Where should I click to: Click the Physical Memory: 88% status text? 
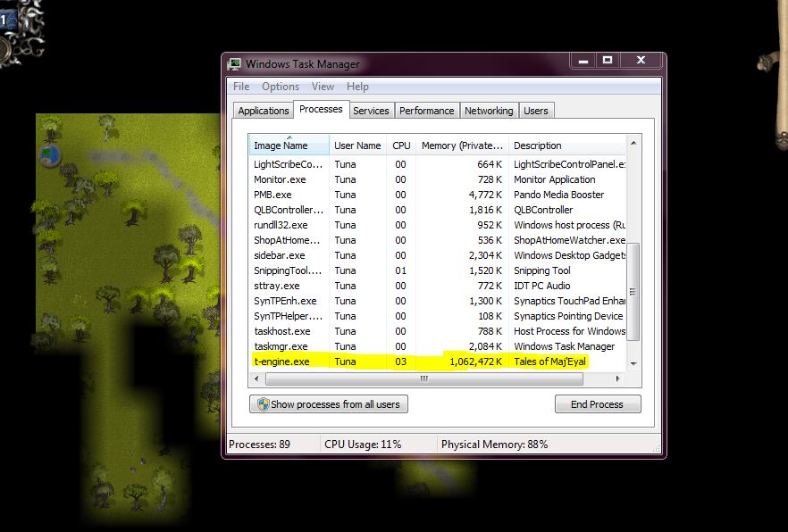pos(495,445)
